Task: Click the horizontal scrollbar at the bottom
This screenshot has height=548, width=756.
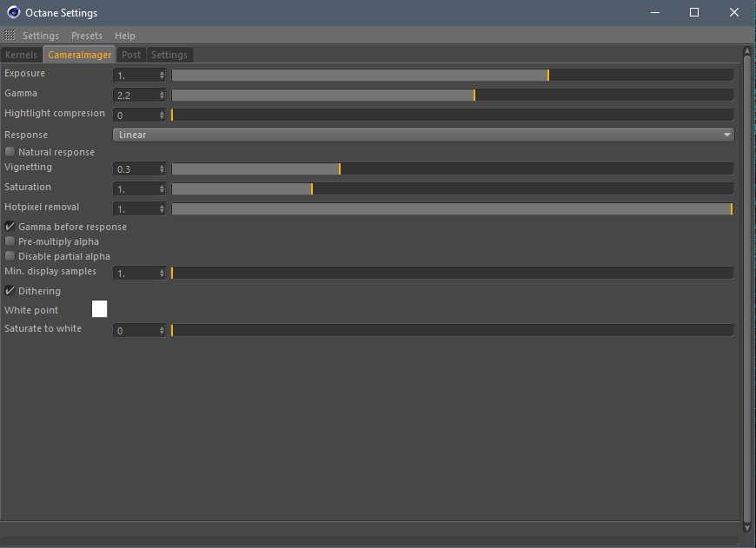Action: pyautogui.click(x=370, y=541)
